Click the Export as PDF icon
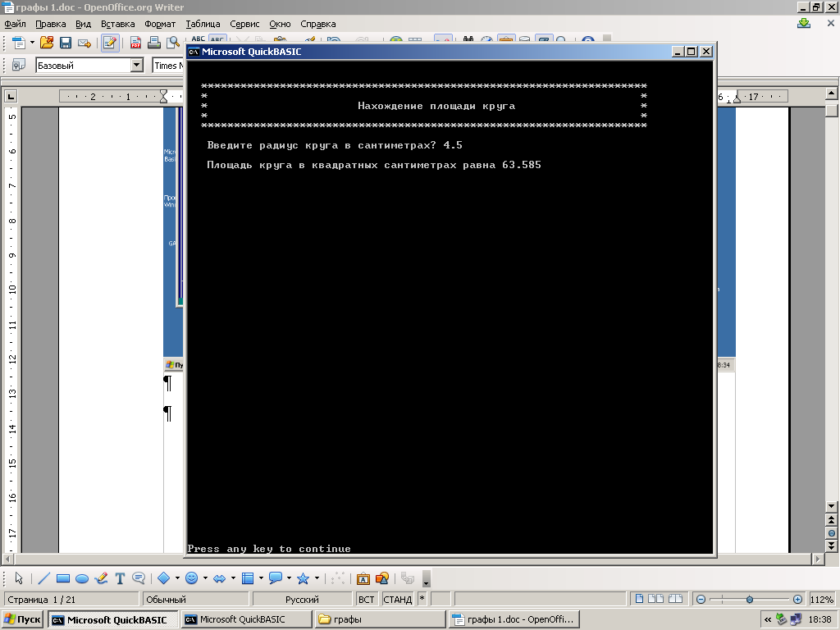This screenshot has width=840, height=630. [135, 43]
